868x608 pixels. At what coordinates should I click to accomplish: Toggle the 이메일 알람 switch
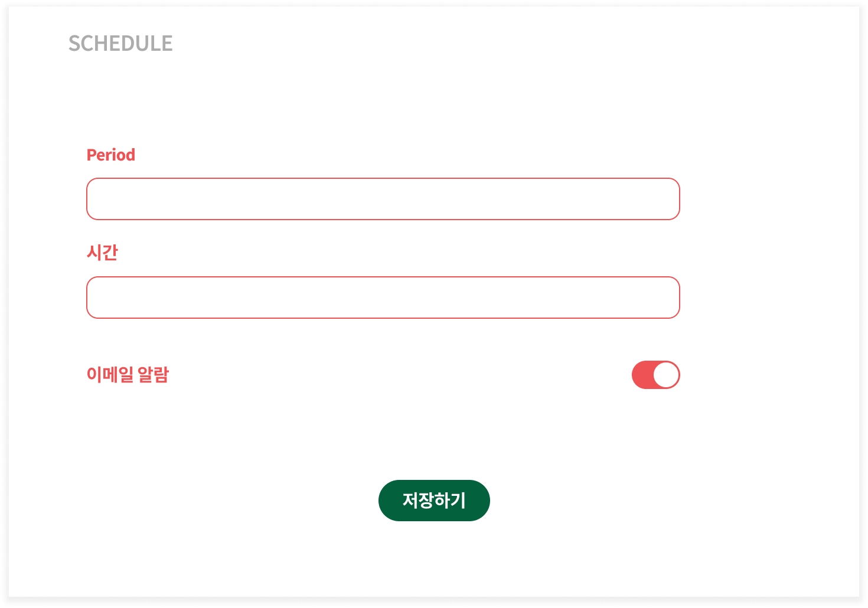[x=655, y=375]
